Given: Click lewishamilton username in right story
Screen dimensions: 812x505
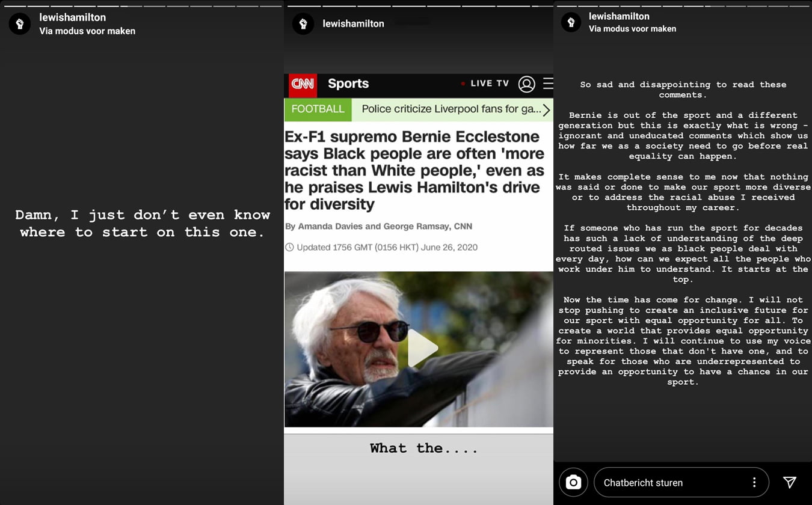Looking at the screenshot, I should click(619, 16).
